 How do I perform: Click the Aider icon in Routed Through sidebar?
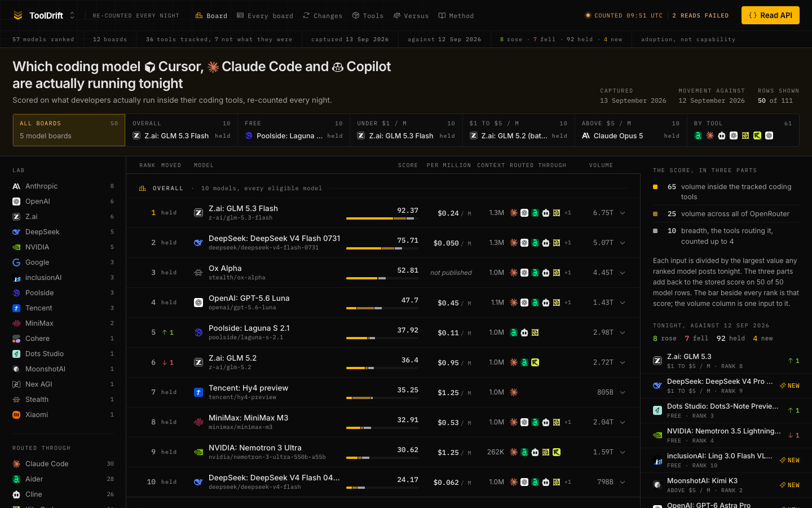coord(16,479)
